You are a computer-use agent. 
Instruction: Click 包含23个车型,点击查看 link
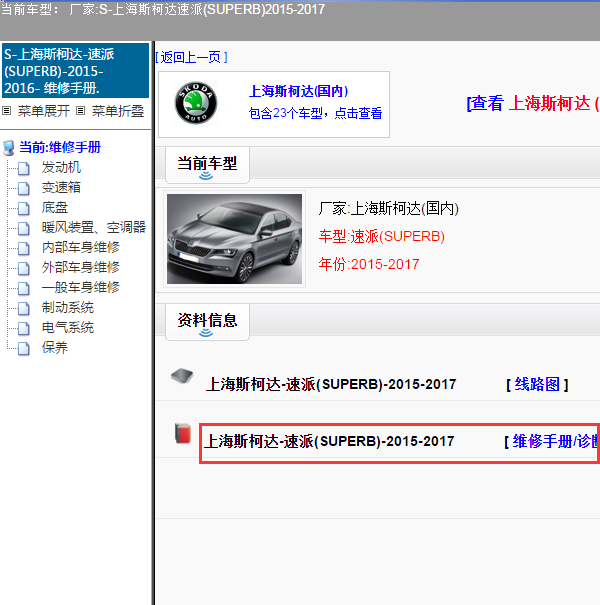(315, 113)
